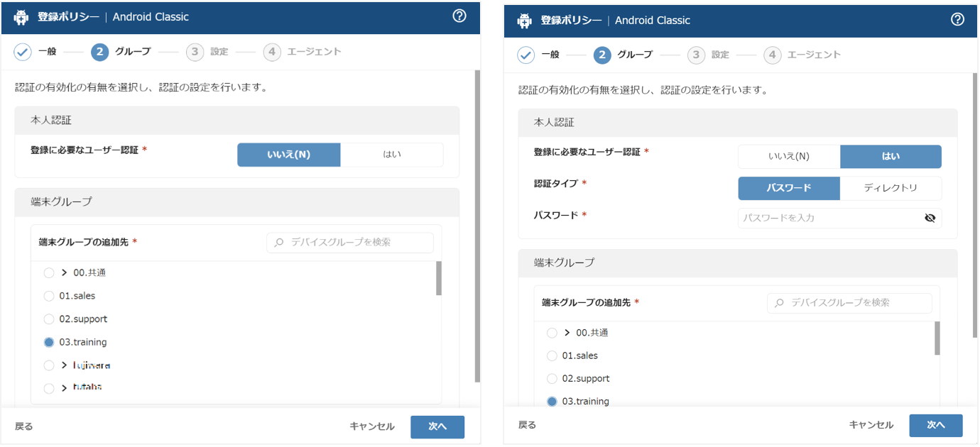Go to step 4 エージェント in right dialog
This screenshot has height=447, width=980.
[x=802, y=55]
